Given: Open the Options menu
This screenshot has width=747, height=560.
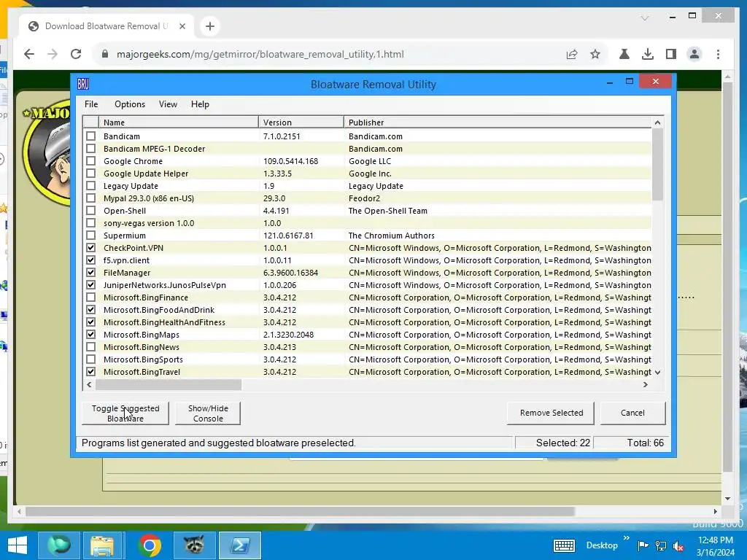Looking at the screenshot, I should 130,104.
